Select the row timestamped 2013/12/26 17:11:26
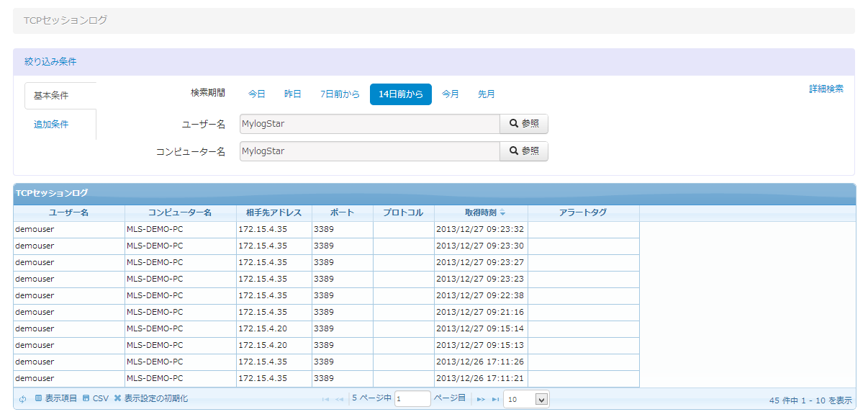The width and height of the screenshot is (868, 412). coord(327,362)
